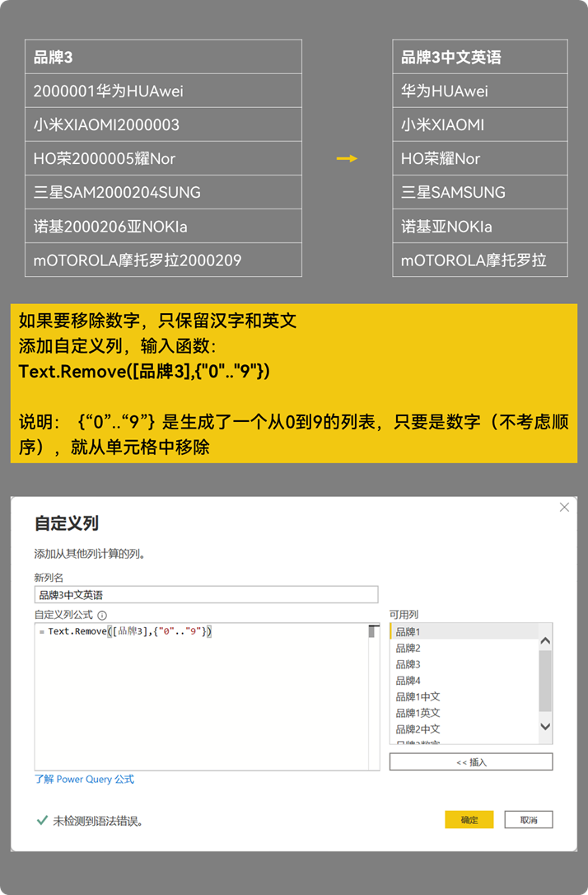Click the down arrow of the columns list scrollbar
This screenshot has height=895, width=588.
pyautogui.click(x=545, y=727)
